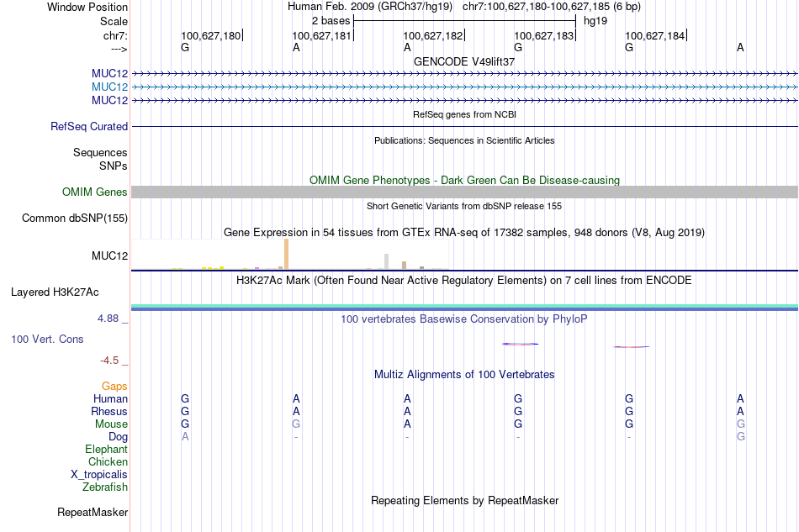This screenshot has height=532, width=799.
Task: Click the teal H3K27Ac signal band
Action: coord(464,306)
